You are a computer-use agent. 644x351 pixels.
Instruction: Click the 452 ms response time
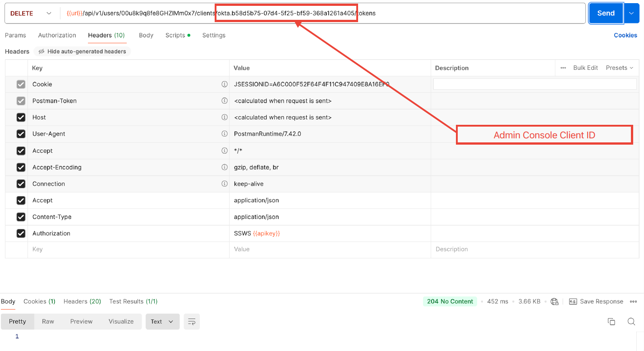click(x=497, y=301)
